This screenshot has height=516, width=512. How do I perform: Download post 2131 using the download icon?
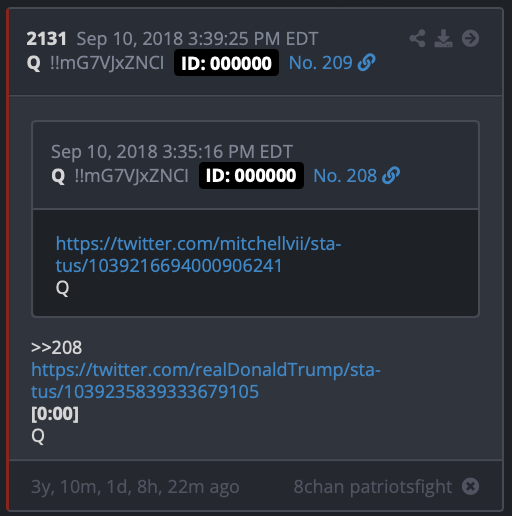pyautogui.click(x=443, y=38)
